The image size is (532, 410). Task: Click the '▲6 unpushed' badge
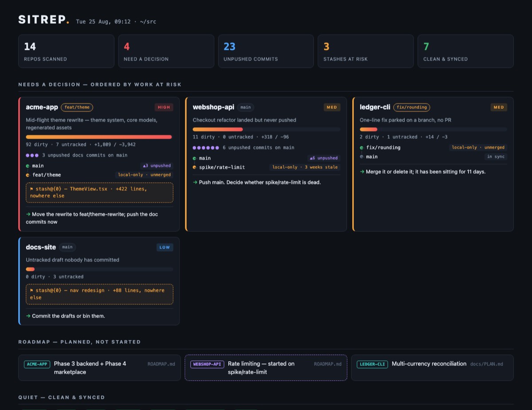tap(324, 158)
